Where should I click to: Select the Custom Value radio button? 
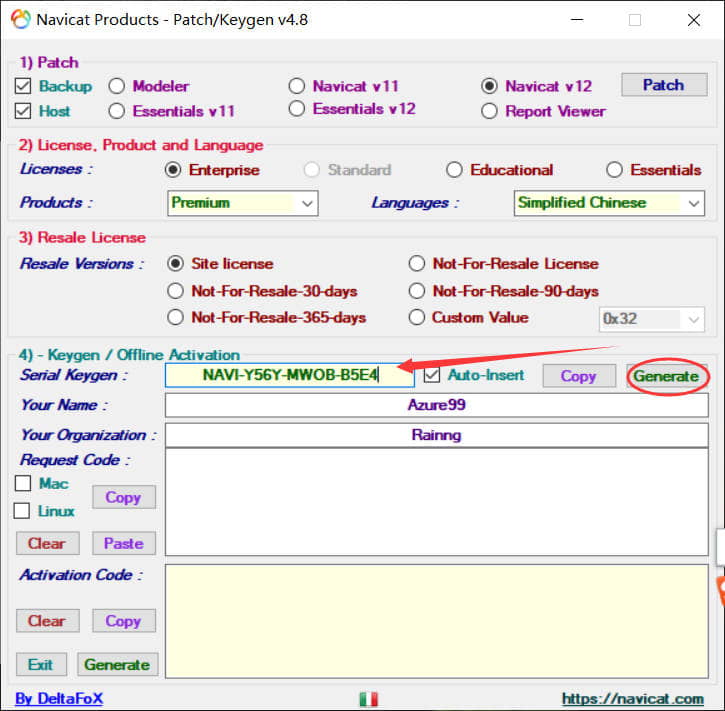click(x=417, y=317)
